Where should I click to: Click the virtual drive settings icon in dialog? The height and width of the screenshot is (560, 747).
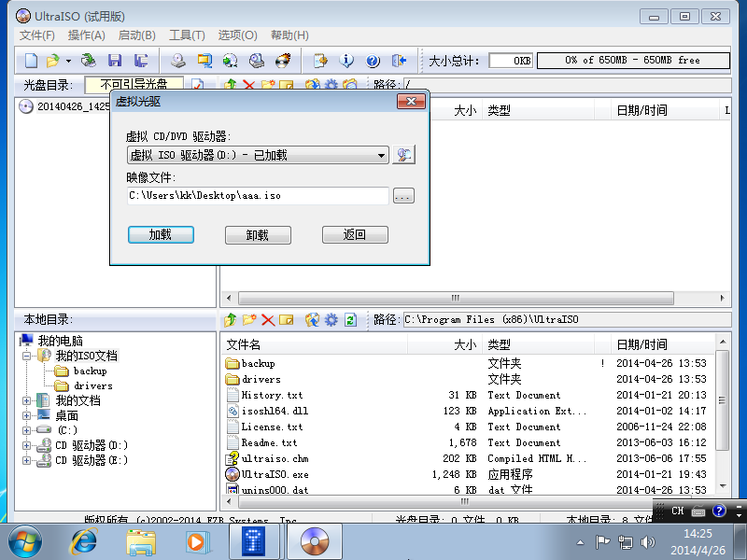click(403, 155)
